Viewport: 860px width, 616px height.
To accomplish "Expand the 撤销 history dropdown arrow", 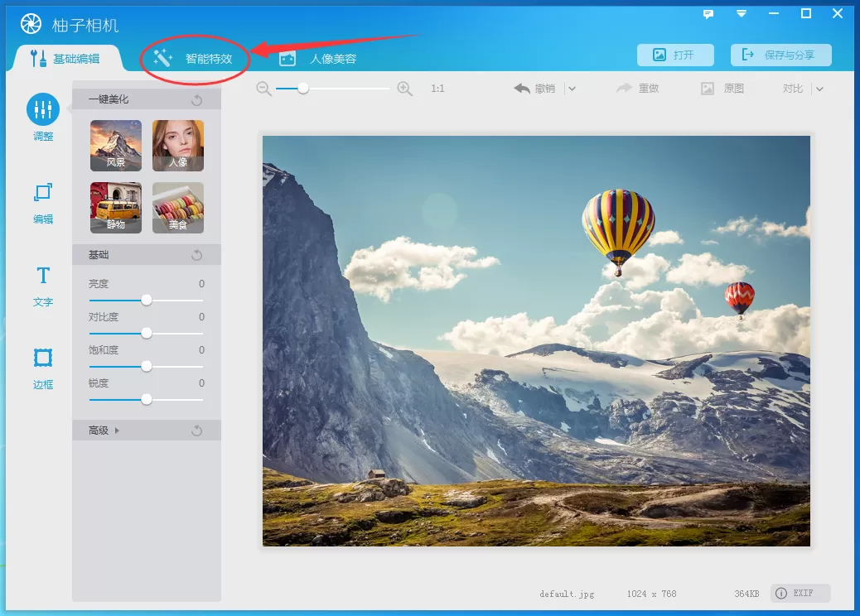I will point(572,89).
